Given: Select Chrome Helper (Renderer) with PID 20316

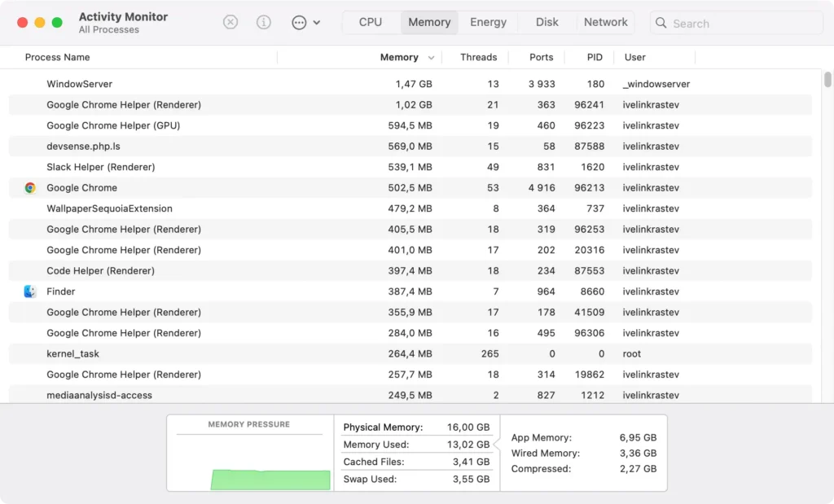Looking at the screenshot, I should point(410,250).
